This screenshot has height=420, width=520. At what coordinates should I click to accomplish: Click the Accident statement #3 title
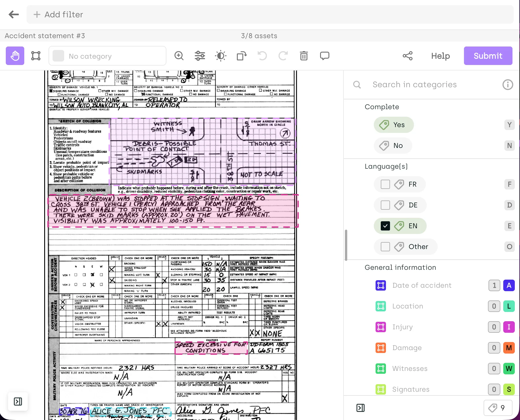[x=45, y=36]
